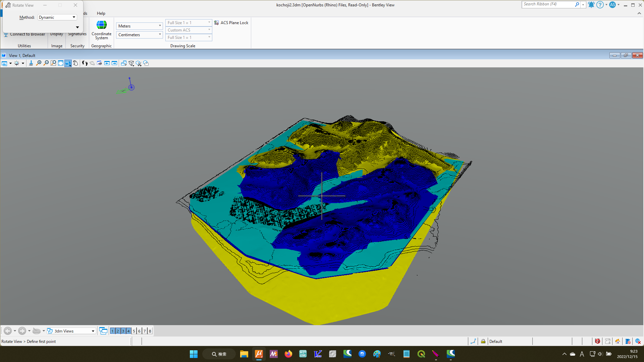Toggle view 5 button on

134,331
